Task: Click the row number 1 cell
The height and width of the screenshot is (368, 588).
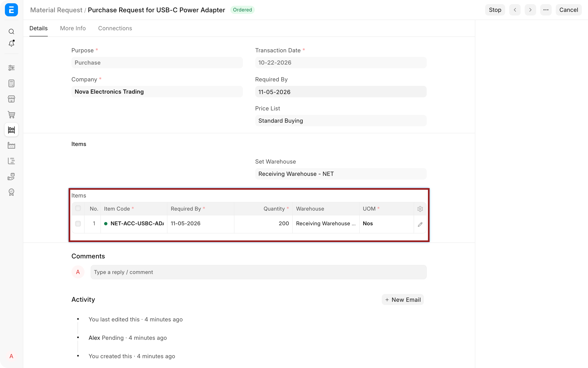Action: [x=92, y=224]
